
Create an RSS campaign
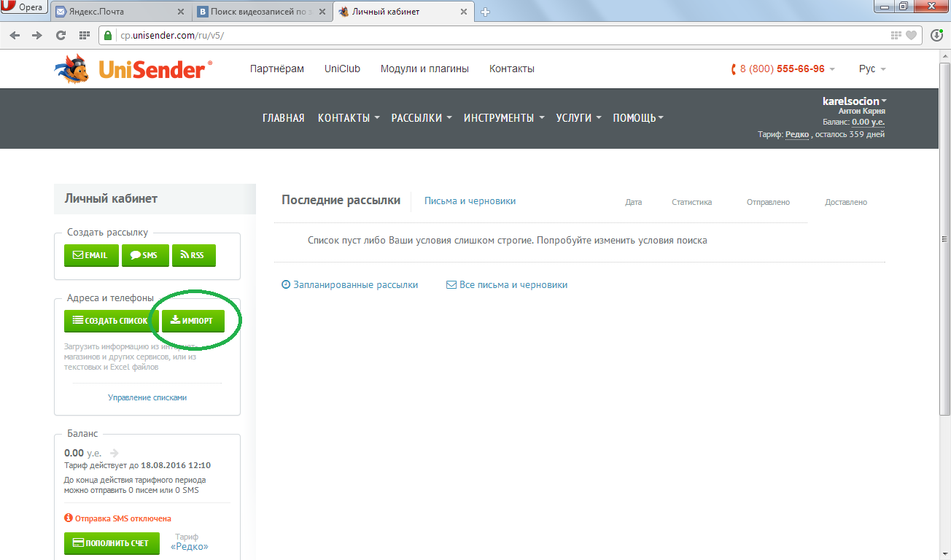tap(194, 255)
